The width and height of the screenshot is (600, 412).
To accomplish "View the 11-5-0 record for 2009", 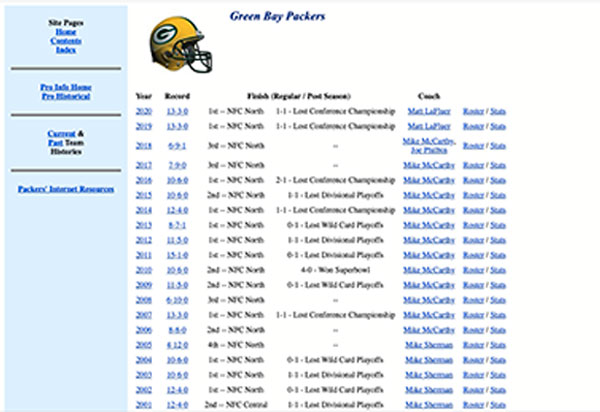I will [177, 285].
